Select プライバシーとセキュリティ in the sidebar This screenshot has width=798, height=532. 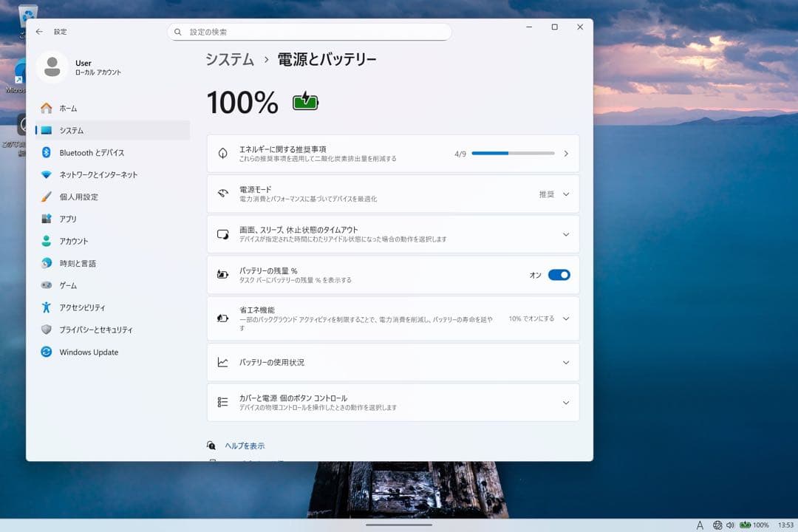pos(46,330)
